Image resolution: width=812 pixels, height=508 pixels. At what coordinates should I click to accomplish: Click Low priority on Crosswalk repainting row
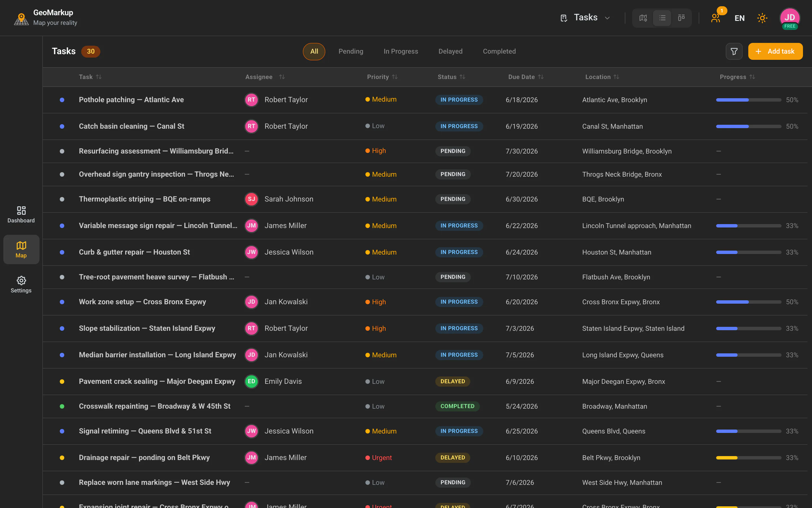[375, 406]
